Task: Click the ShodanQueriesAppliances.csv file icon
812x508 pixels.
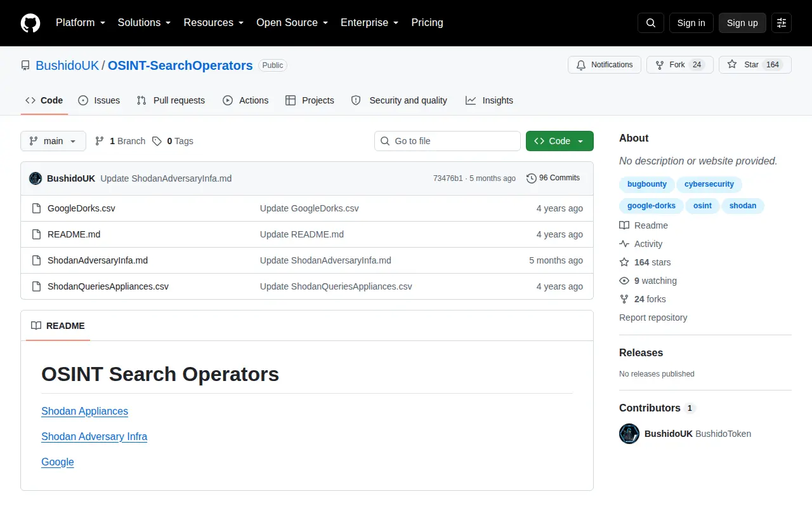Action: (36, 286)
